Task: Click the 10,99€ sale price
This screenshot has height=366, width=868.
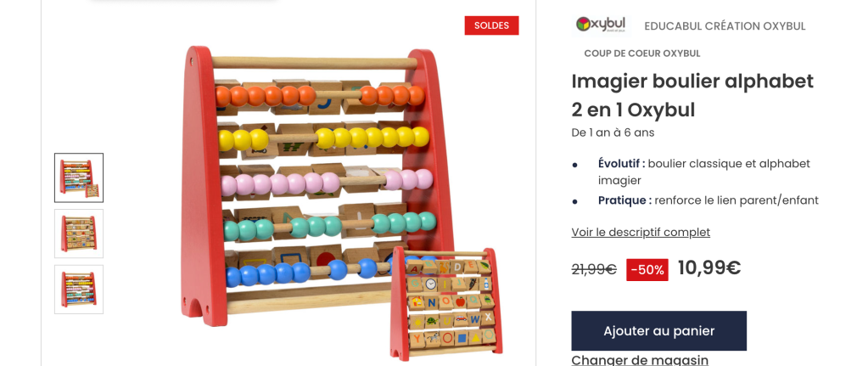Action: click(709, 268)
